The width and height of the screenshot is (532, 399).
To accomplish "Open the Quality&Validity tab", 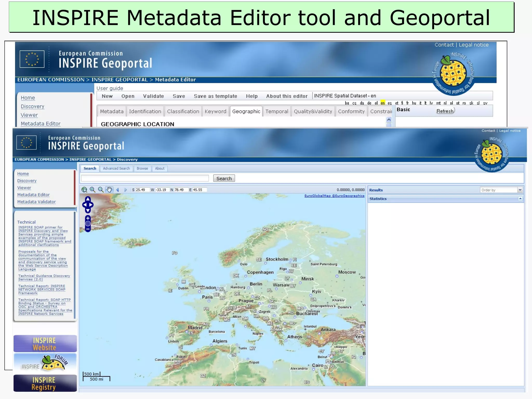I will 313,111.
